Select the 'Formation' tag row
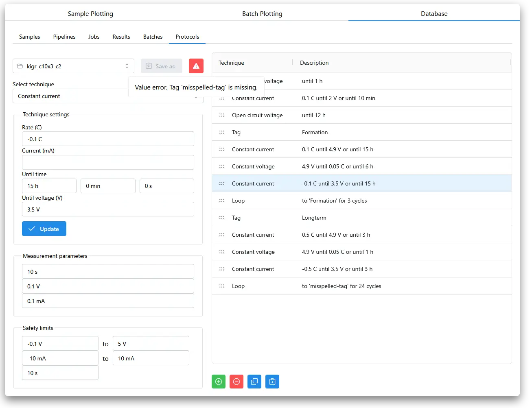Image resolution: width=532 pixels, height=408 pixels. click(362, 132)
